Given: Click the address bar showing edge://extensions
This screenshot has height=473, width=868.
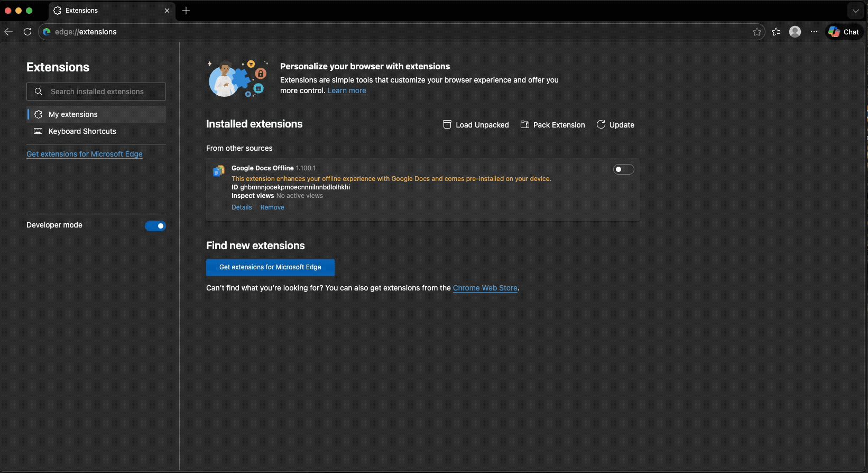Looking at the screenshot, I should click(402, 32).
